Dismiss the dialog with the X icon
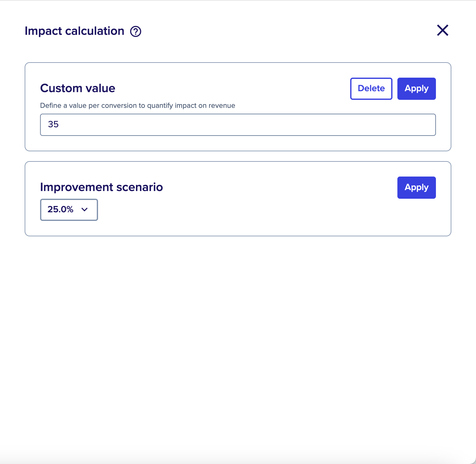 [x=443, y=30]
